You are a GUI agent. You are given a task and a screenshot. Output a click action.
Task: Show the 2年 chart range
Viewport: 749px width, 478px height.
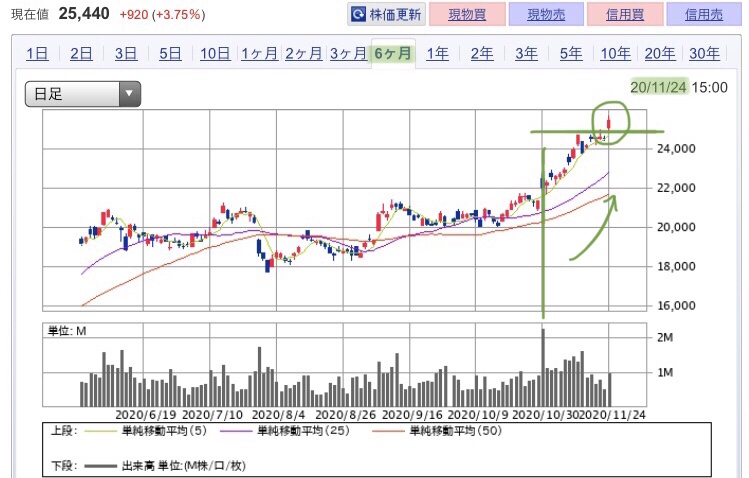click(x=482, y=53)
